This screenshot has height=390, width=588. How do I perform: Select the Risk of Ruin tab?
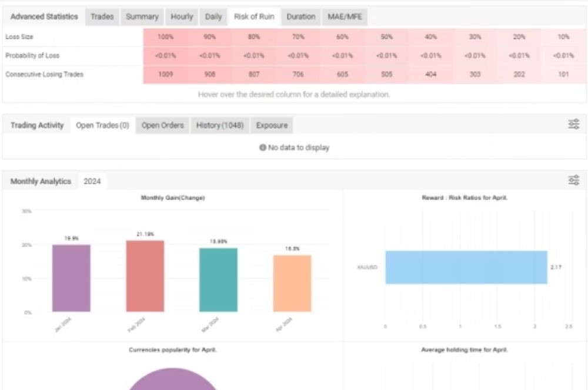(254, 17)
